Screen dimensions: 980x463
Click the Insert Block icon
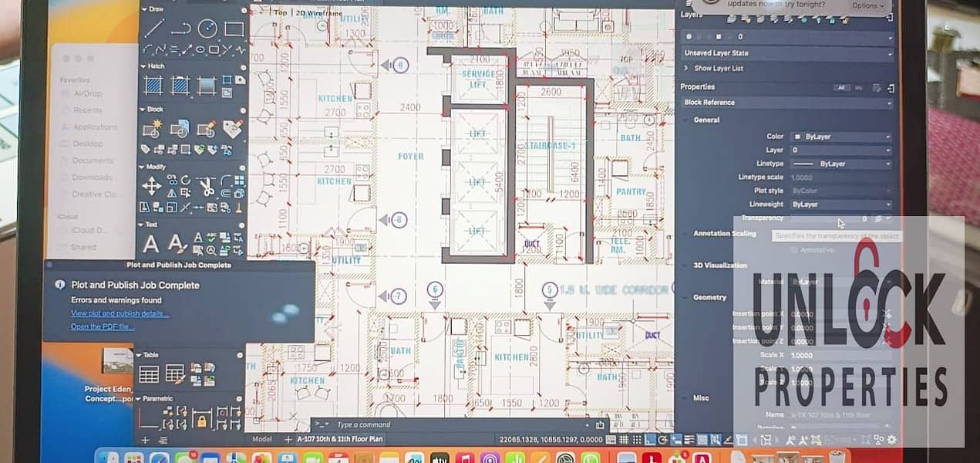pos(180,128)
